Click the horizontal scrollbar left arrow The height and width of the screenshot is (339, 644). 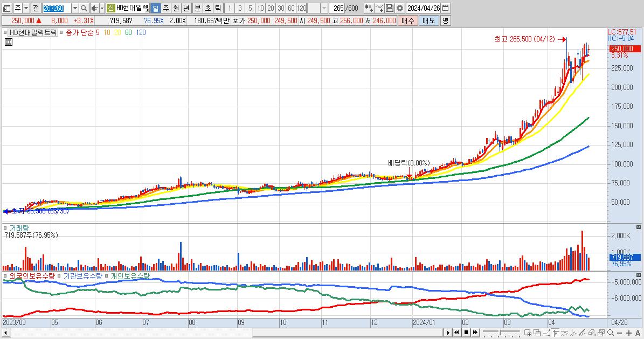click(x=5, y=333)
